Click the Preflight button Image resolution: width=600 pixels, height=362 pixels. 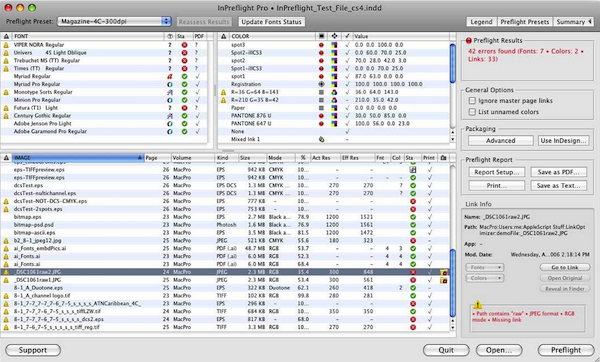coord(566,350)
